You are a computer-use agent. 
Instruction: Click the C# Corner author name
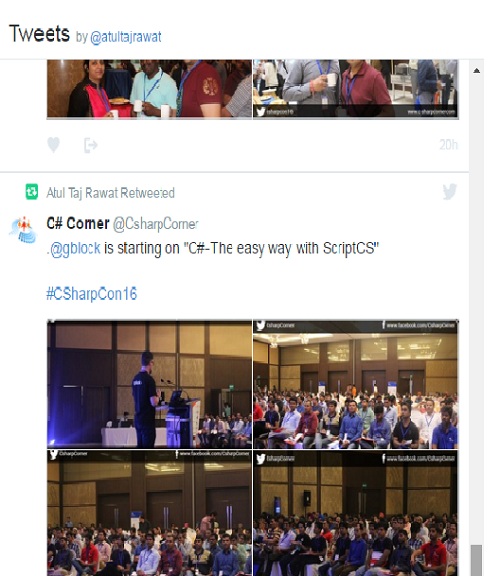pyautogui.click(x=78, y=223)
